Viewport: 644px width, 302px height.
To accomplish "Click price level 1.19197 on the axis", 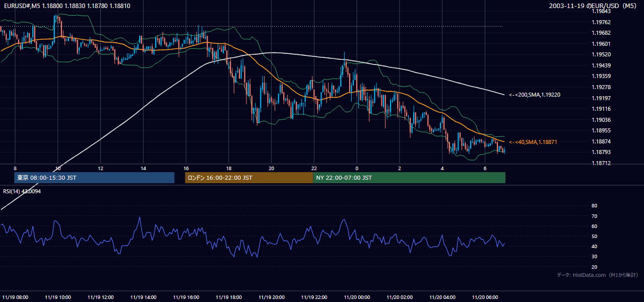I will pos(601,98).
